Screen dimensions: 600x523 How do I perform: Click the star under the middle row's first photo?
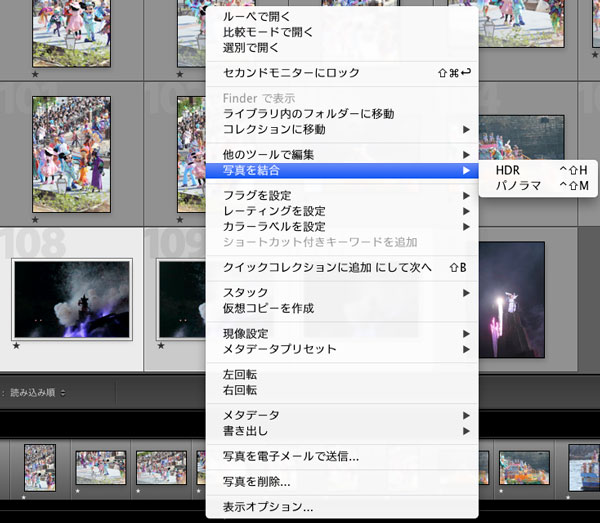[35, 219]
